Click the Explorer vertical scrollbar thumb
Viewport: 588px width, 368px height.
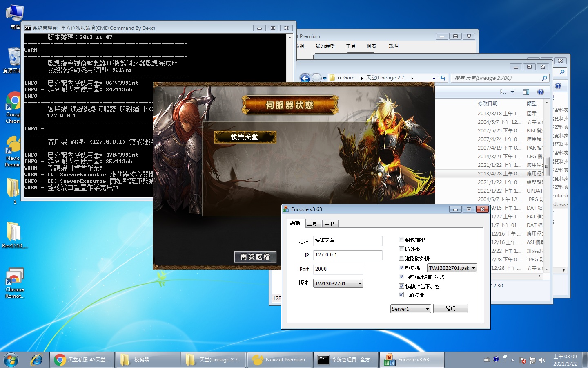(x=547, y=166)
